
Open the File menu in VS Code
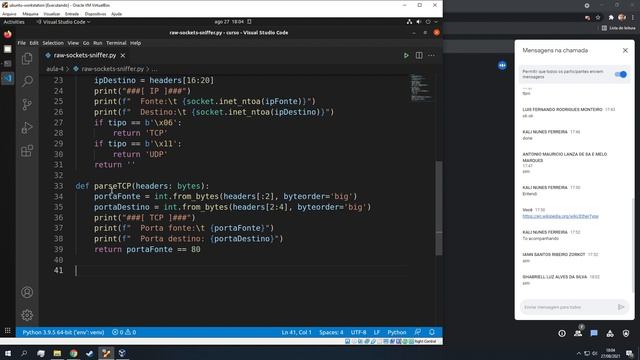(x=21, y=43)
